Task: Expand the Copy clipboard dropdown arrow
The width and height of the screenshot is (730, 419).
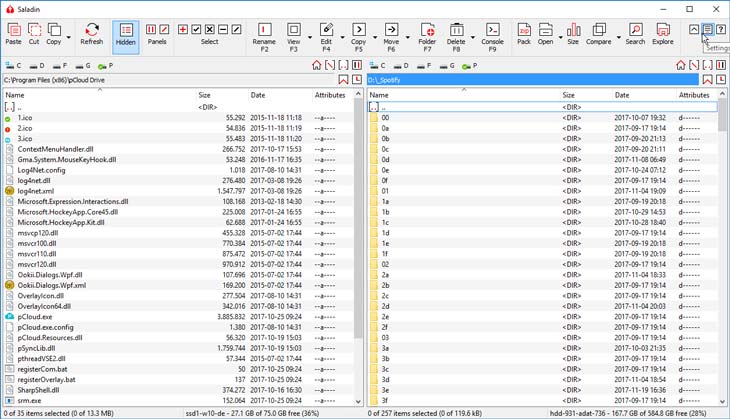Action: pyautogui.click(x=66, y=42)
